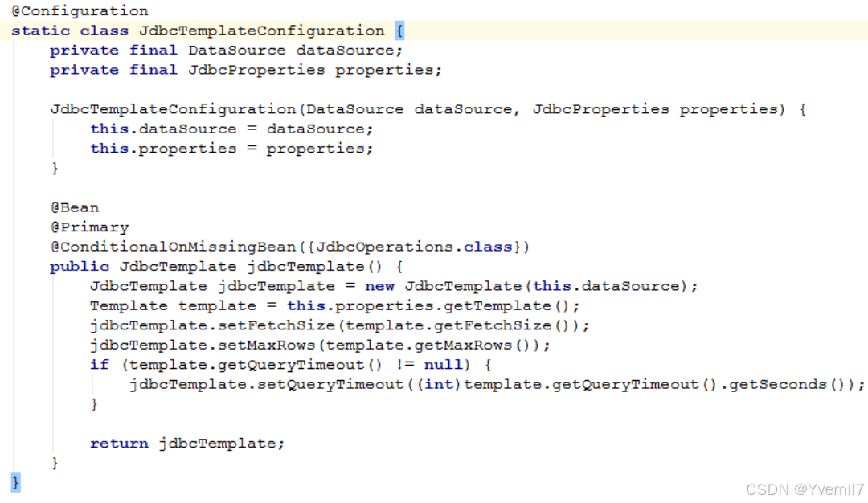This screenshot has height=503, width=868.
Task: Click the 'this.properties = properties;' assignment
Action: tap(231, 149)
